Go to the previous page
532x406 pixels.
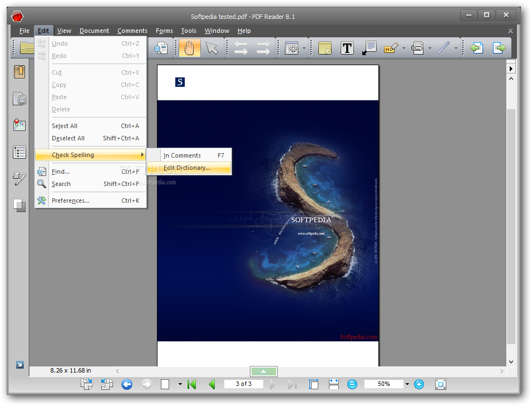(x=212, y=384)
